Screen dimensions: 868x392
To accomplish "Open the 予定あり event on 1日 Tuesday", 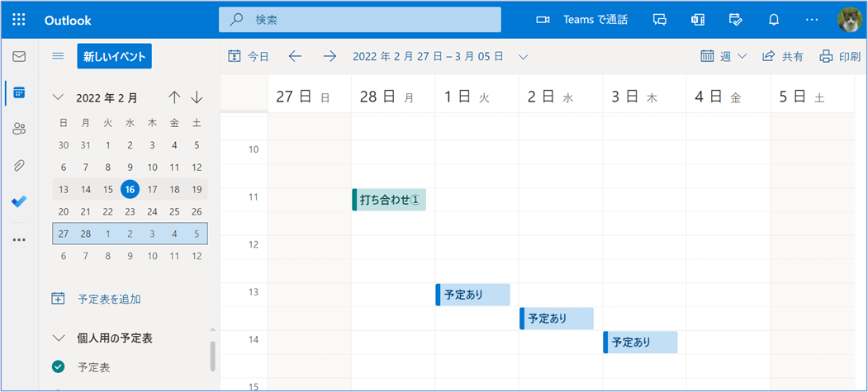I will click(x=472, y=295).
